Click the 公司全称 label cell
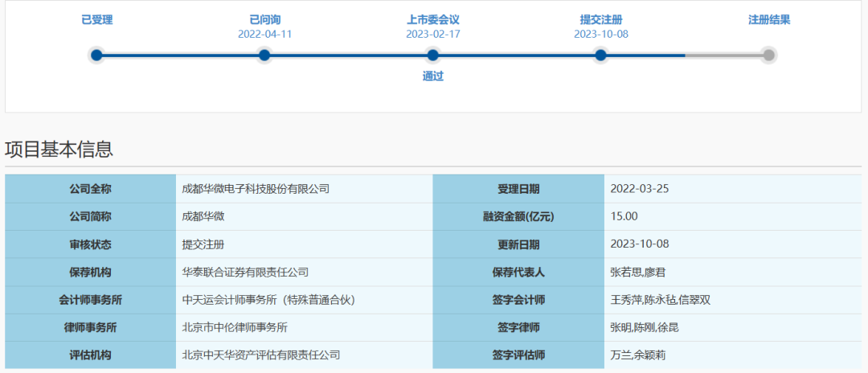 point(90,189)
